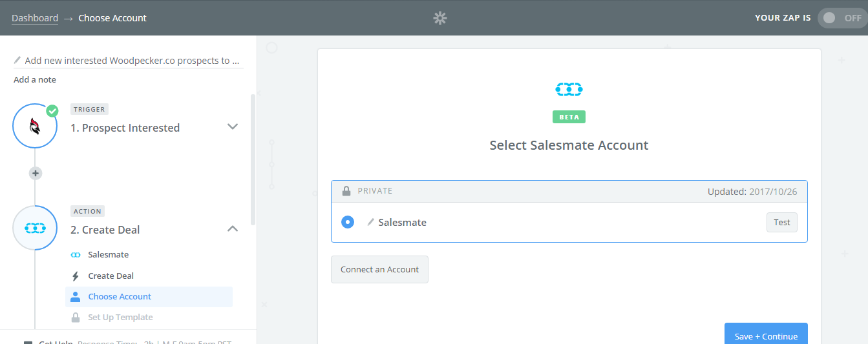This screenshot has width=868, height=344.
Task: Open the 2. Create Deal step title
Action: click(105, 230)
